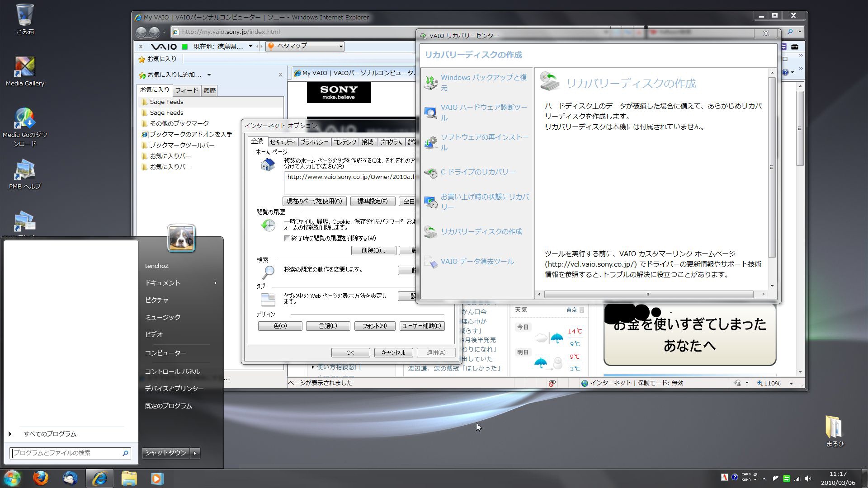Image resolution: width=868 pixels, height=488 pixels.
Task: Open the まるひ folder on desktop
Action: [835, 432]
